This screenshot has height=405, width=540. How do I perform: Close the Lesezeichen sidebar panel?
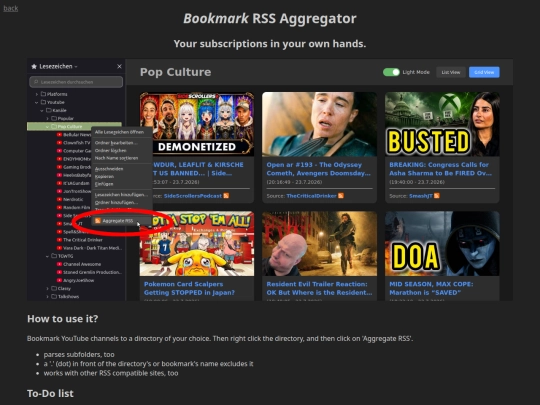click(119, 66)
